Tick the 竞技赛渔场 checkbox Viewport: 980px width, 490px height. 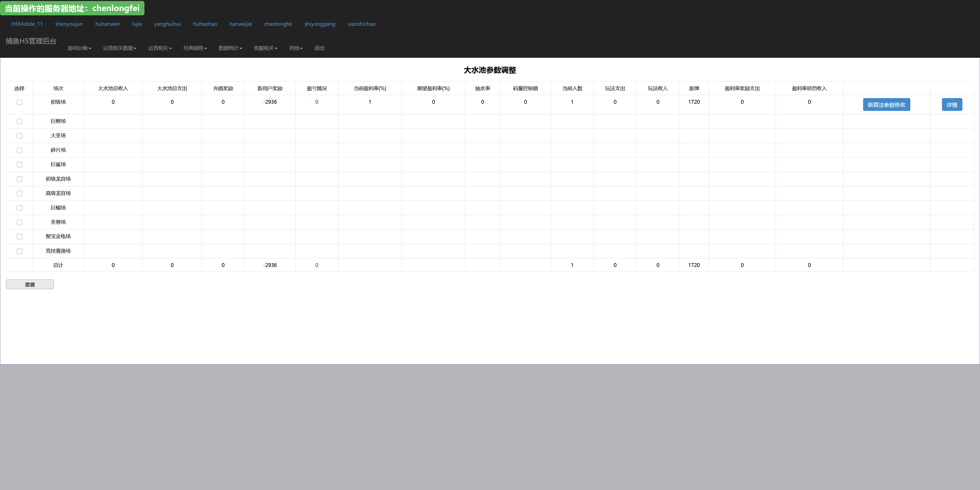pyautogui.click(x=19, y=251)
